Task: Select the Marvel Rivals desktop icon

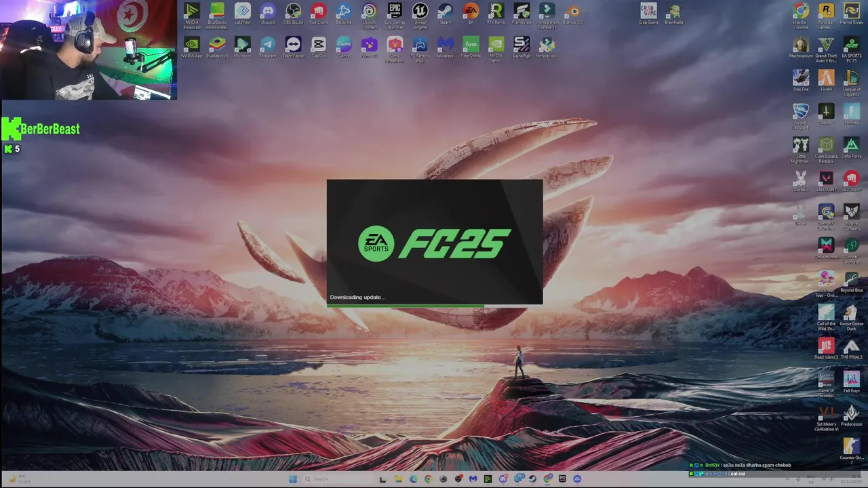Action: click(851, 14)
